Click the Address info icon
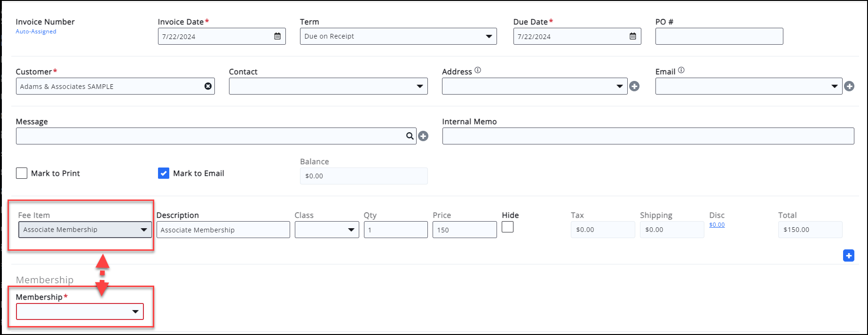 478,70
